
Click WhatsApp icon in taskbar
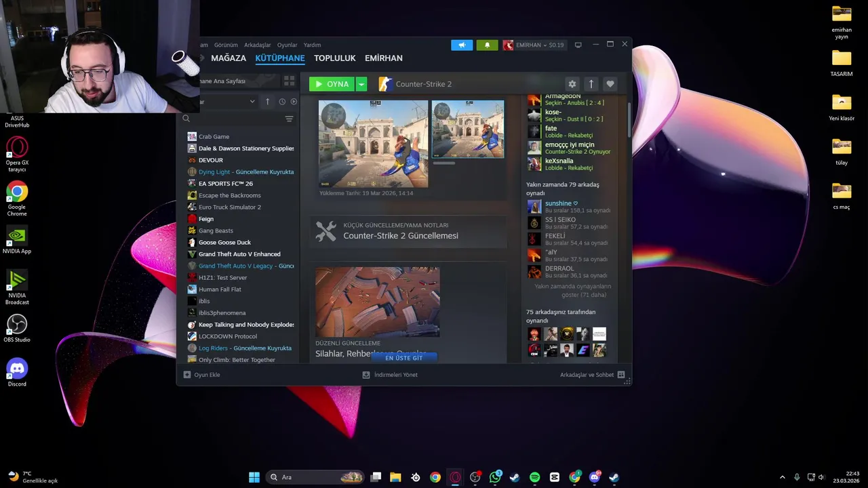495,477
